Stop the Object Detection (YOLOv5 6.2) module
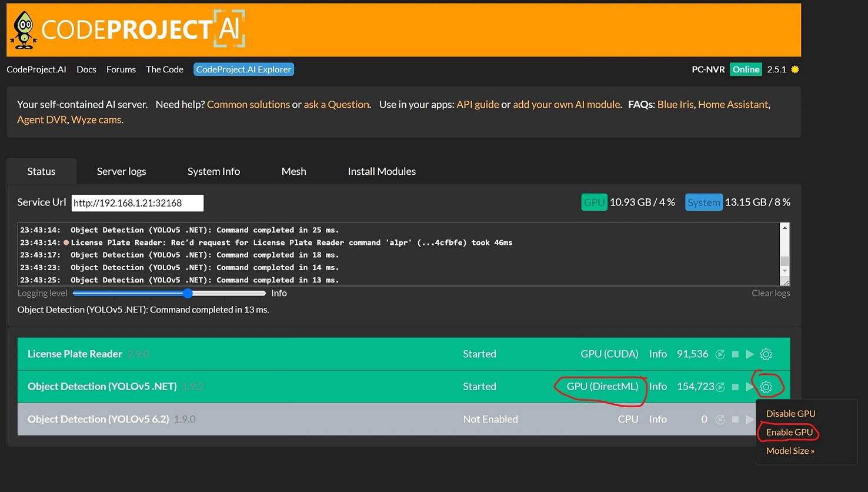Viewport: 868px width, 492px height. point(735,420)
